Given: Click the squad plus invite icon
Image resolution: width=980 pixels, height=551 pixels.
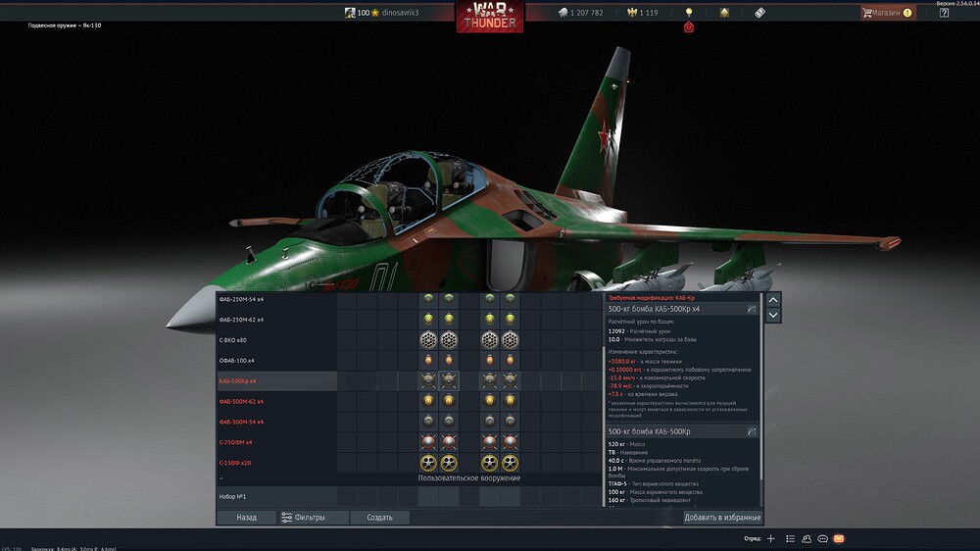Looking at the screenshot, I should (770, 538).
